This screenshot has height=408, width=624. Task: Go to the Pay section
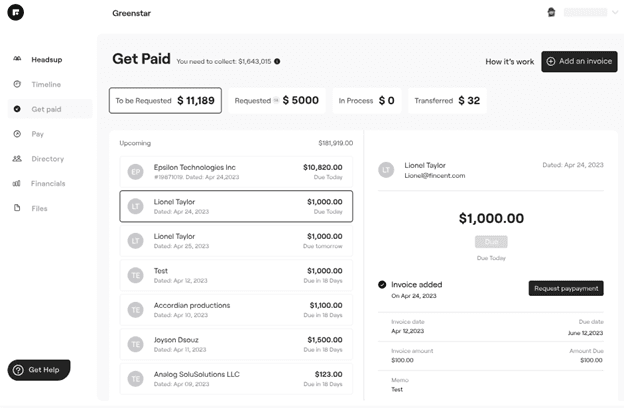(37, 134)
